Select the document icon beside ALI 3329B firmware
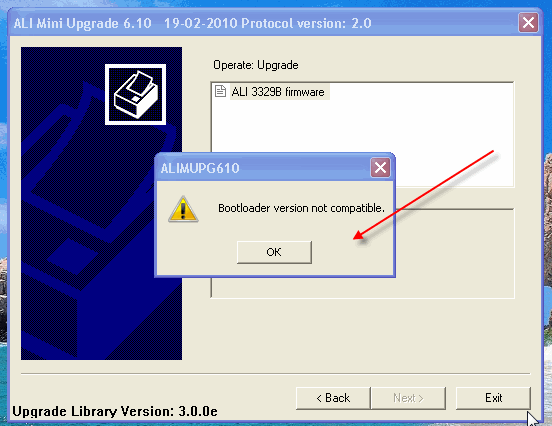This screenshot has height=426, width=552. click(220, 91)
